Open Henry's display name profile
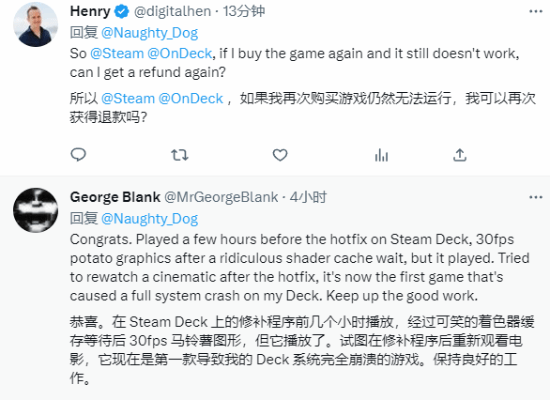The width and height of the screenshot is (550, 400). tap(90, 12)
